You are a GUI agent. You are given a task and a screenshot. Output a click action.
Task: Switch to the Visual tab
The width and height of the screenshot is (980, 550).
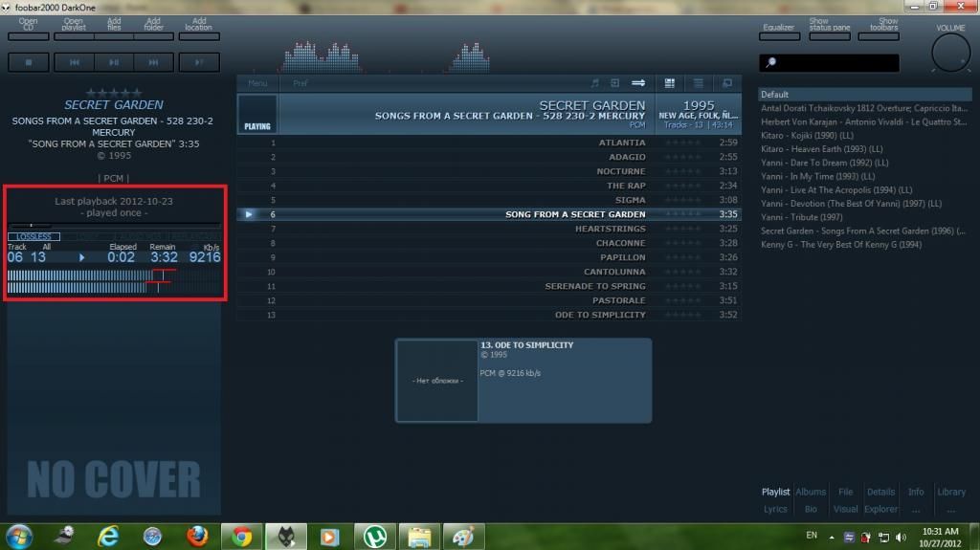tap(845, 510)
